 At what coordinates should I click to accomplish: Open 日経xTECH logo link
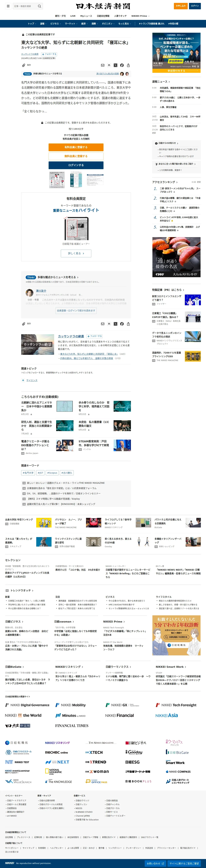click(94, 752)
